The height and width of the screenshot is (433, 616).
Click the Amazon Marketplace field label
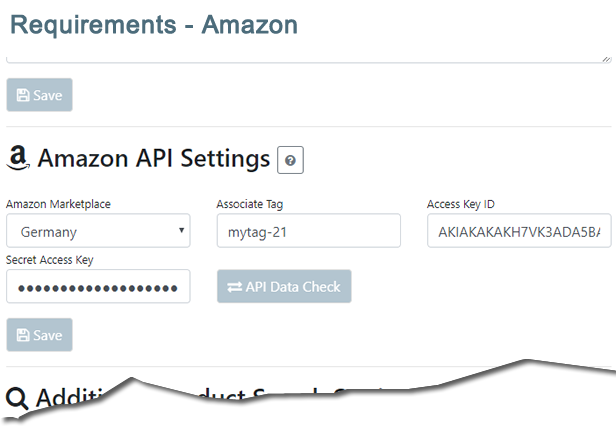pos(58,204)
